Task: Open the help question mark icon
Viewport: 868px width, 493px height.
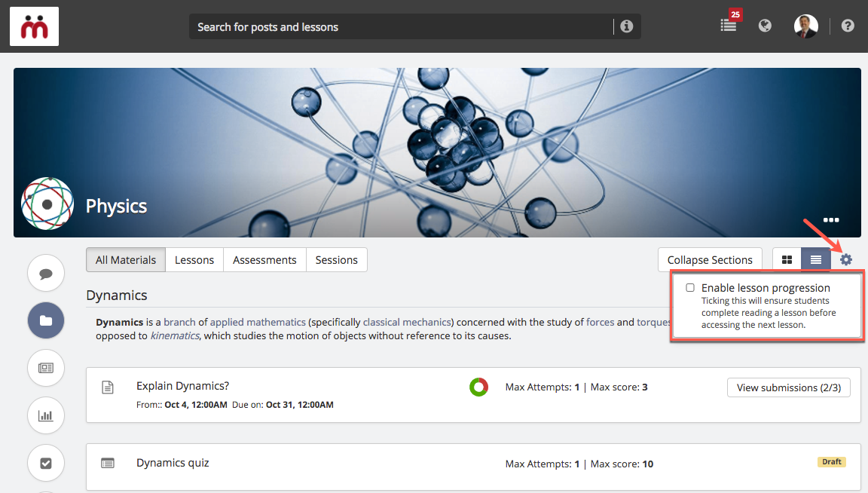Action: [848, 26]
